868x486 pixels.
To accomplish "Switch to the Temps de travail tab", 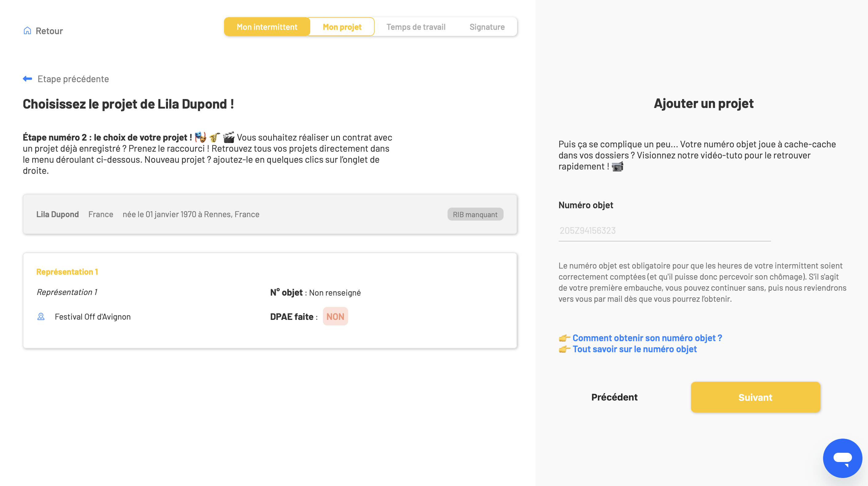I will pos(416,27).
